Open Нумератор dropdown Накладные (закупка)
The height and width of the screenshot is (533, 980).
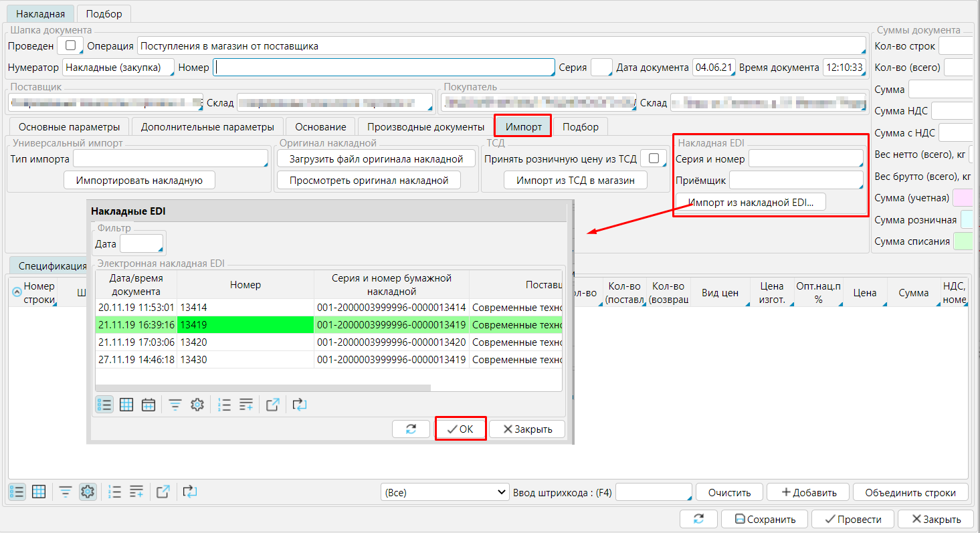(x=118, y=68)
